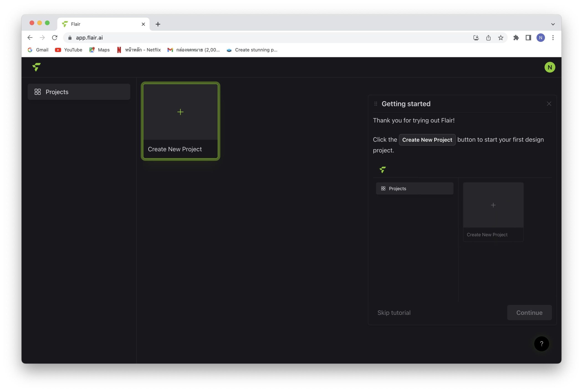Click the Create New Project card

180,121
